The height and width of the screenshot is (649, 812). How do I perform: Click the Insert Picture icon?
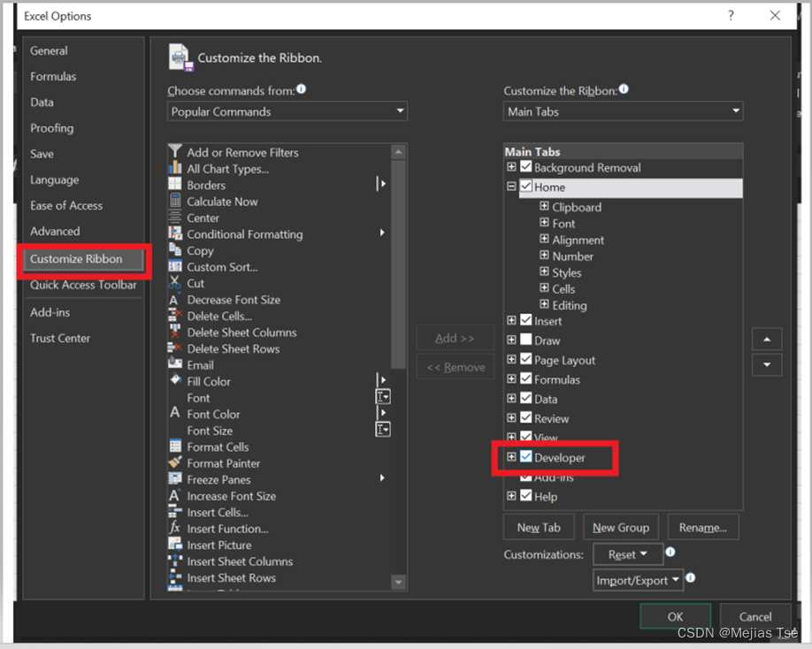point(175,544)
